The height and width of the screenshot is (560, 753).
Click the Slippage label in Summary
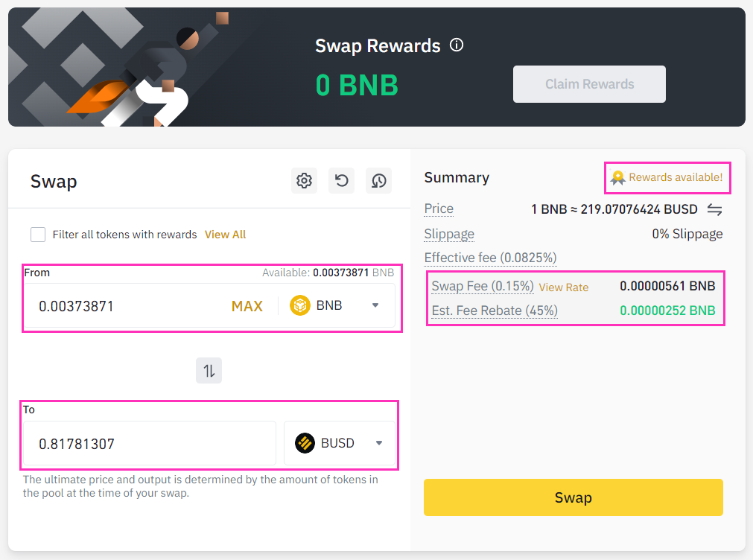click(x=449, y=234)
